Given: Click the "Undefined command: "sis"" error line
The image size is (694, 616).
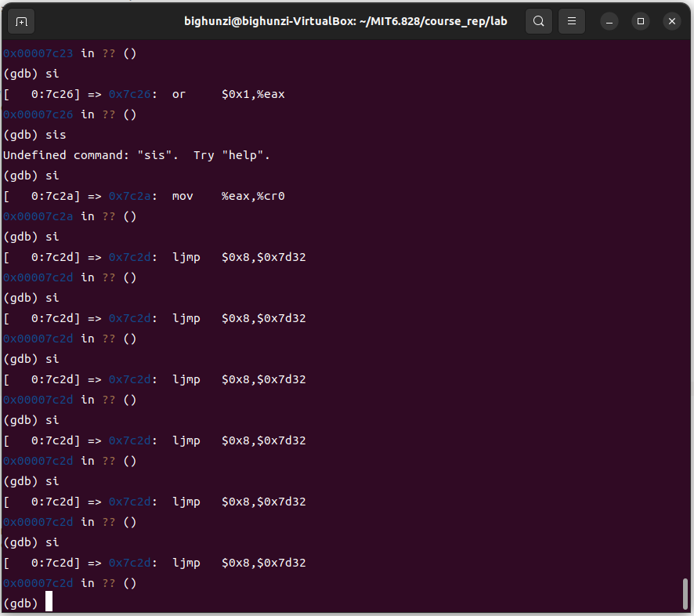Looking at the screenshot, I should [x=136, y=155].
